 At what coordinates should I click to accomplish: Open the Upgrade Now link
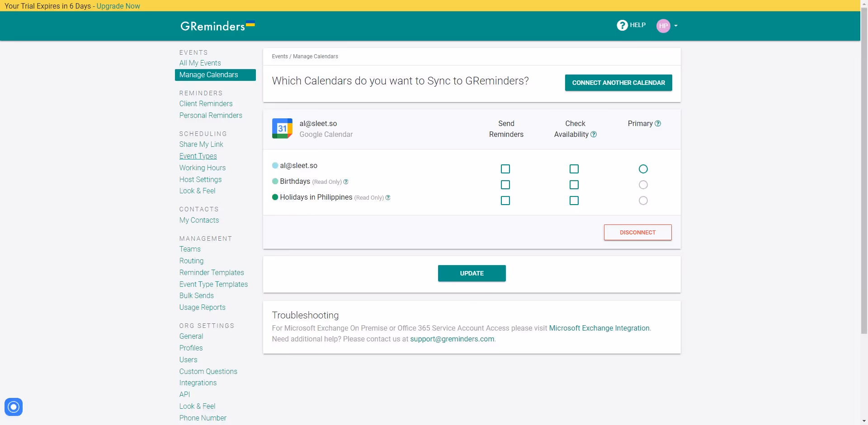[x=118, y=6]
